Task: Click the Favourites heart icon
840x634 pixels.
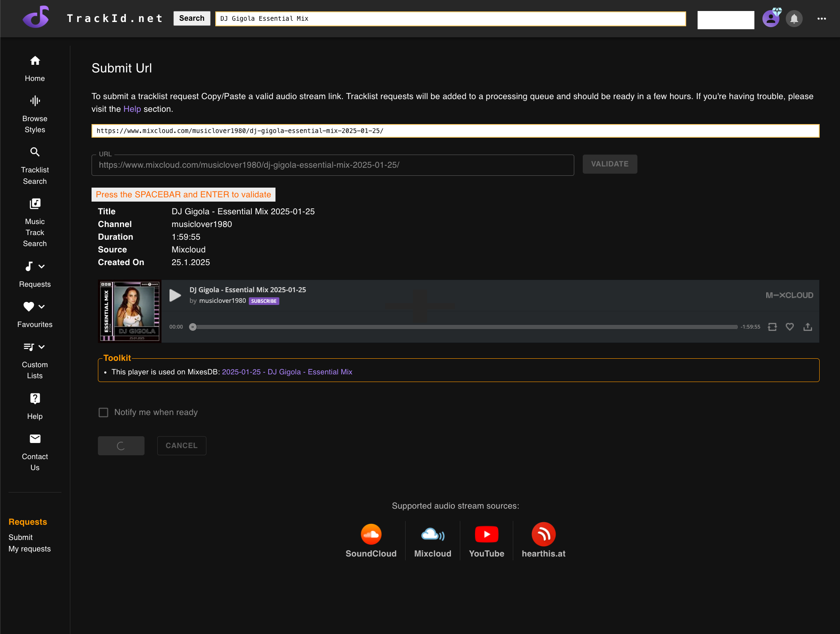Action: (29, 307)
